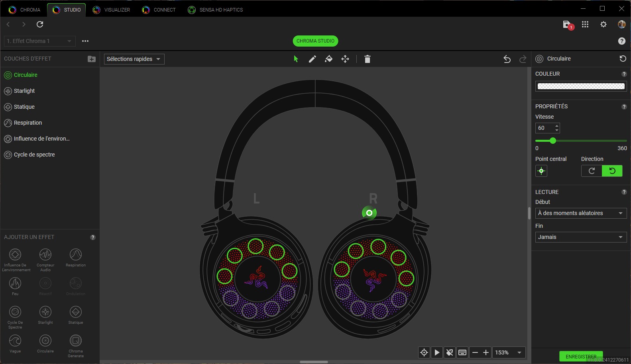Image resolution: width=631 pixels, height=364 pixels.
Task: Open help for the Chroma Studio page
Action: click(622, 41)
